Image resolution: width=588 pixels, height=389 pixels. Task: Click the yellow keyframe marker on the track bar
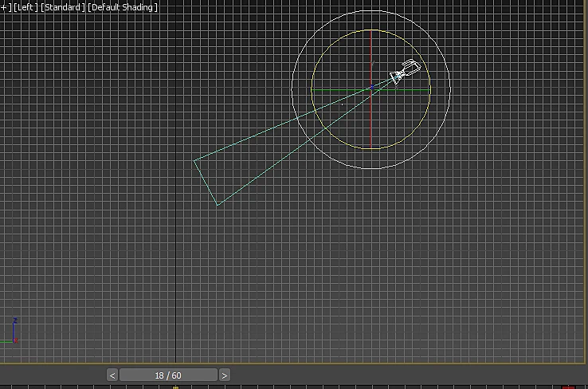(175, 387)
